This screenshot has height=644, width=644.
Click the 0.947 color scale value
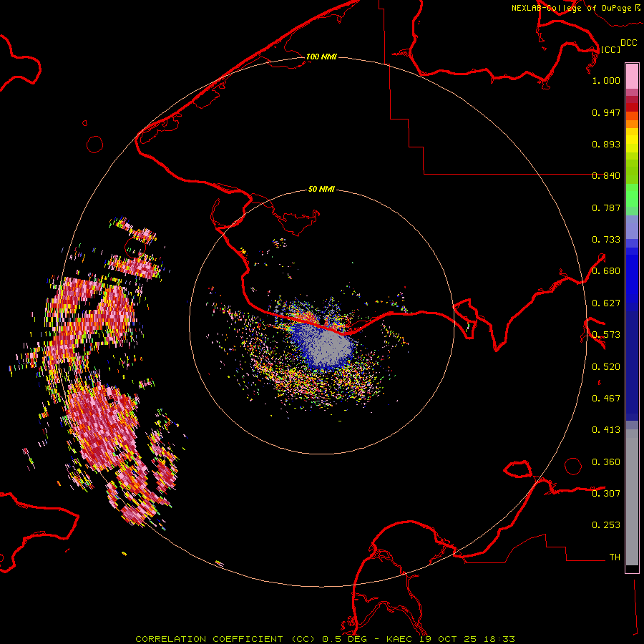606,112
